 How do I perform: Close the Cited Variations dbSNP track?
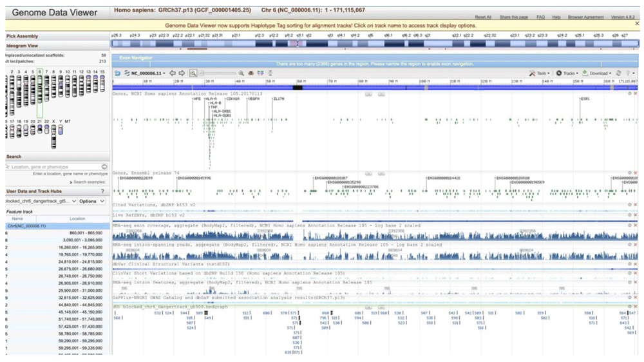(636, 205)
